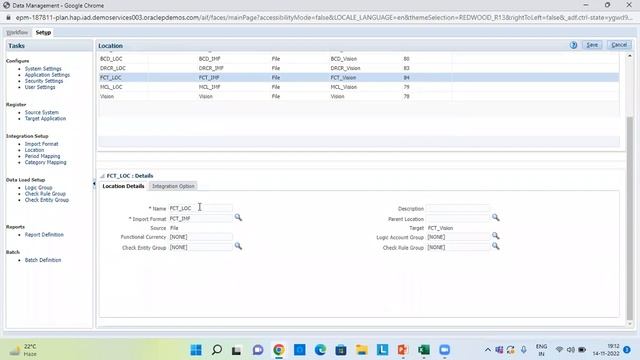
Task: Open Microsoft Store on taskbar
Action: click(x=341, y=350)
